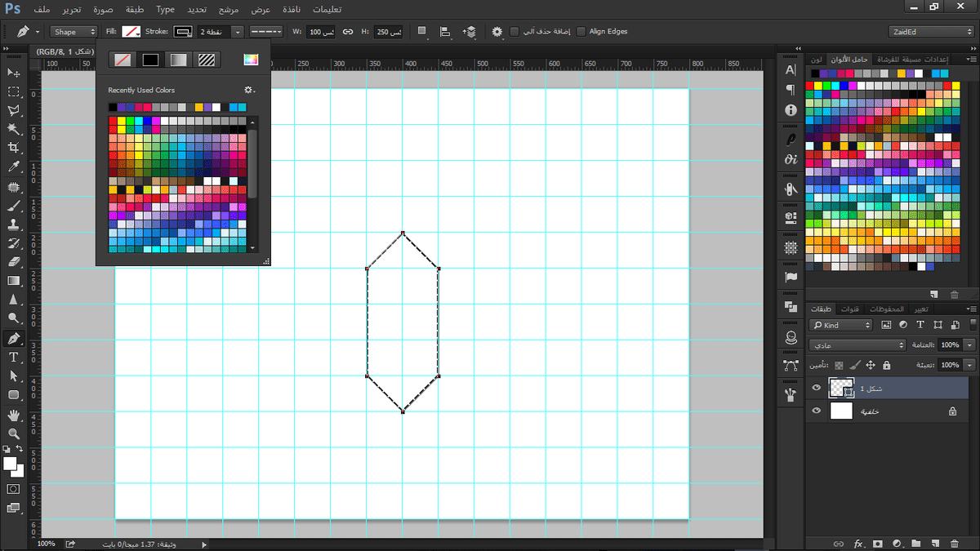The height and width of the screenshot is (551, 980).
Task: Hide the شكل 1 layer visibility
Action: pos(816,388)
